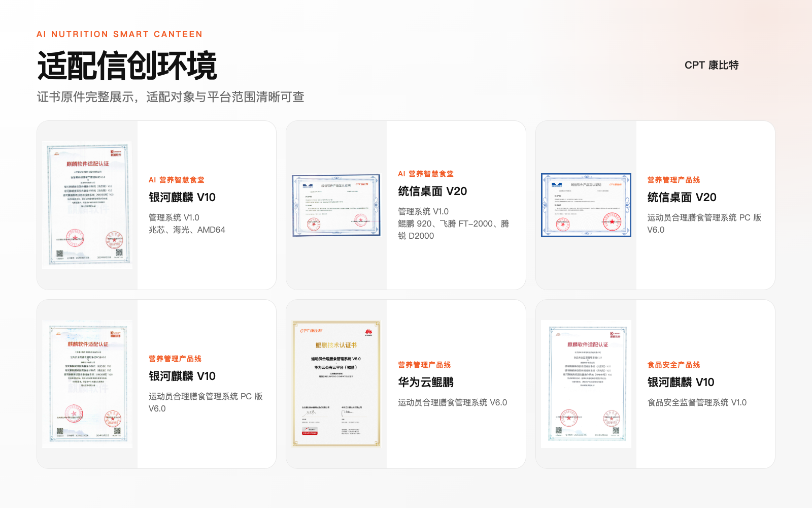The image size is (812, 508).
Task: Open the Huawei 鲲鹏技术认证书 certificate thumbnail
Action: pos(336,384)
